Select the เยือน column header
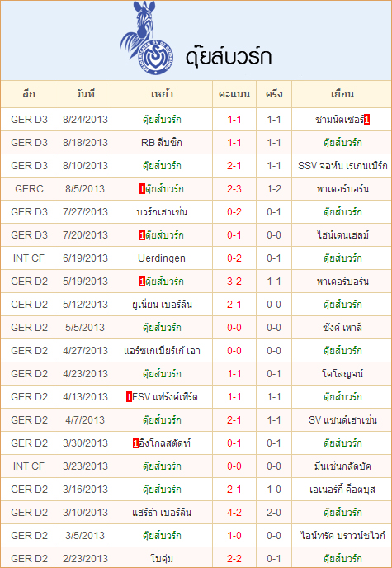Image resolution: width=392 pixels, height=568 pixels. (x=342, y=94)
